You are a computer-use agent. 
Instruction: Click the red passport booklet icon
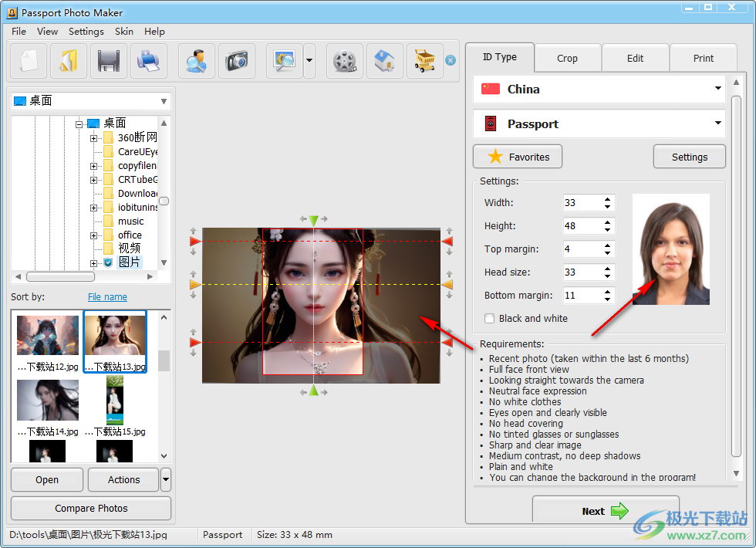pos(491,123)
